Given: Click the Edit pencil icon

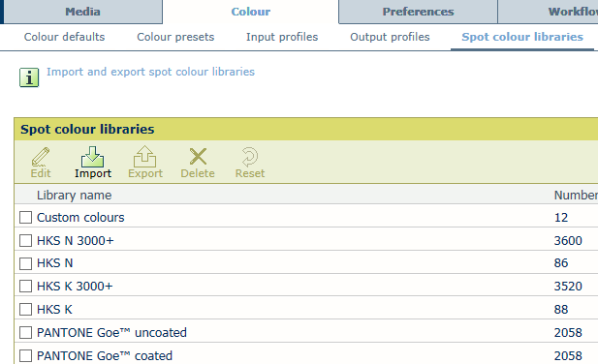Looking at the screenshot, I should click(x=41, y=157).
